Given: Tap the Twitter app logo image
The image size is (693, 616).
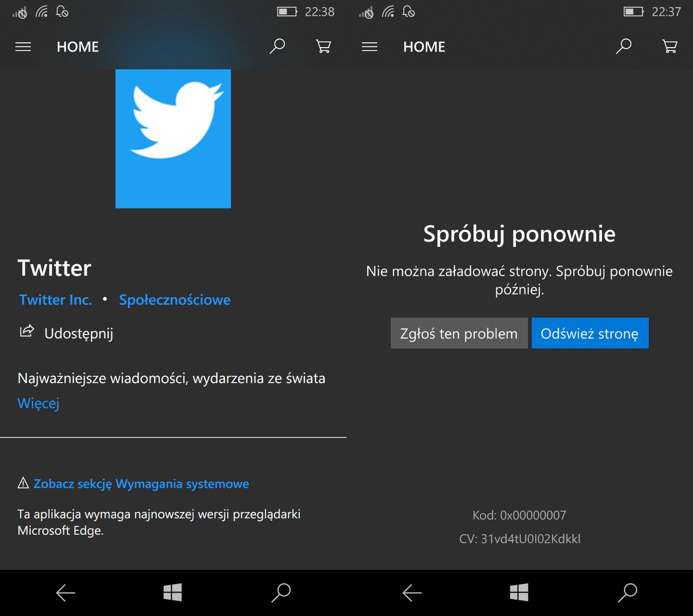Looking at the screenshot, I should pyautogui.click(x=173, y=139).
